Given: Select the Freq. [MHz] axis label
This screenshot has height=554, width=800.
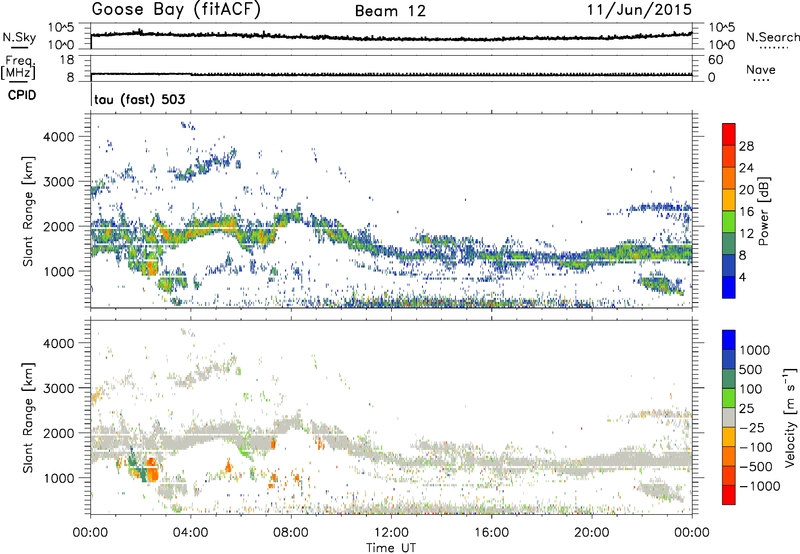Looking at the screenshot, I should coord(18,67).
